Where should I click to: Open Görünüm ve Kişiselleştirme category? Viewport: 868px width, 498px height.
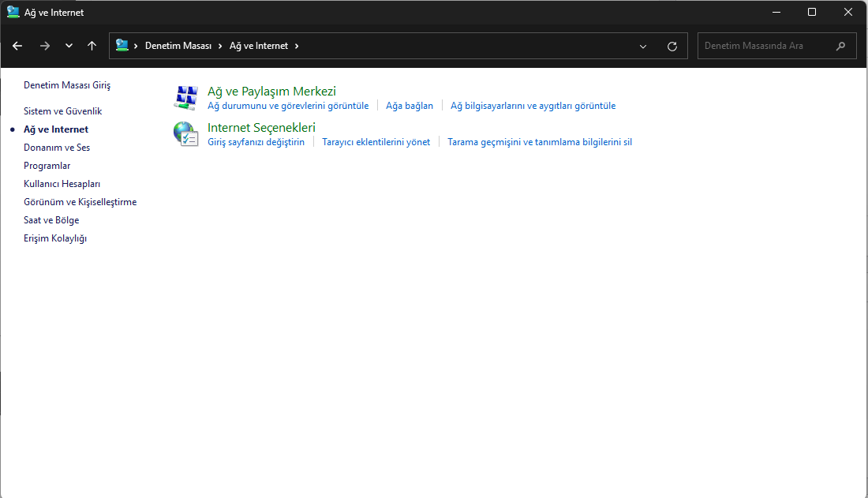coord(80,202)
